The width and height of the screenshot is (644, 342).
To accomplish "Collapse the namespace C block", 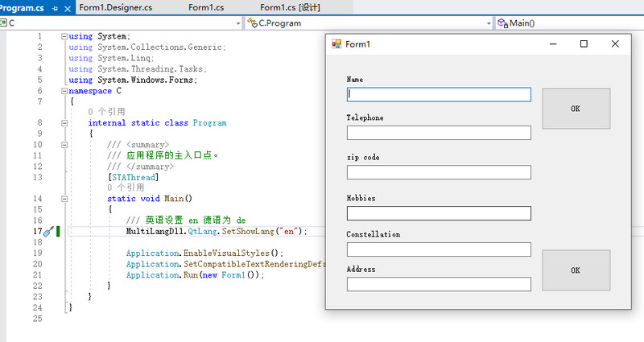I will pyautogui.click(x=64, y=91).
